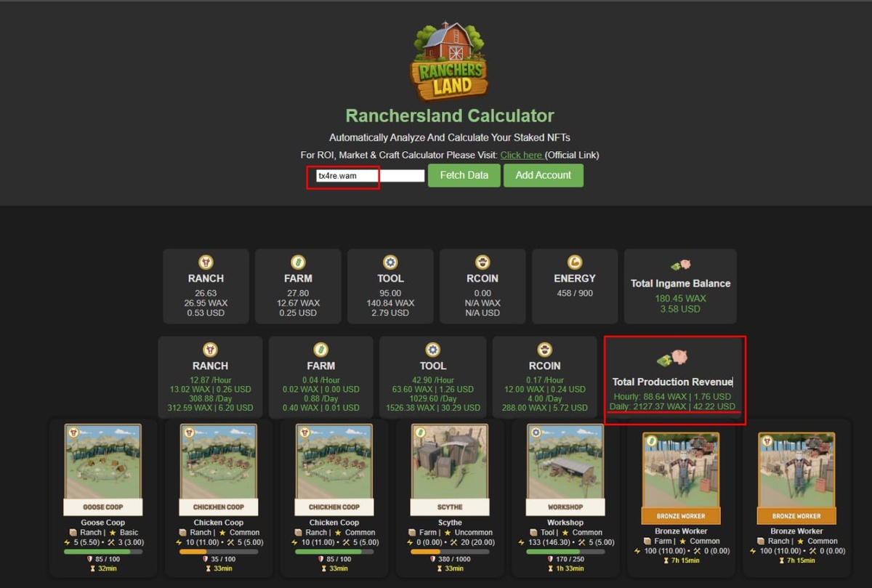872x588 pixels.
Task: Click the 'Total Ingame Balance' label
Action: point(681,283)
